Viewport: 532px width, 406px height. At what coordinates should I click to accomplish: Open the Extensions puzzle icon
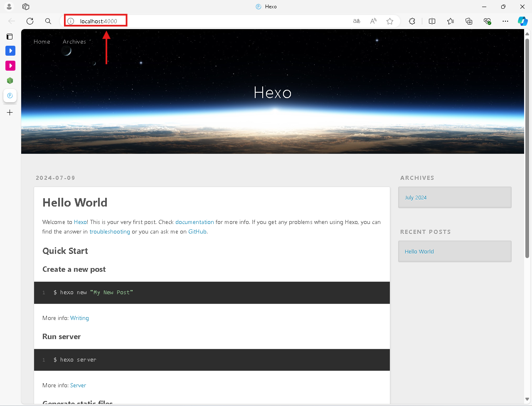pyautogui.click(x=412, y=21)
